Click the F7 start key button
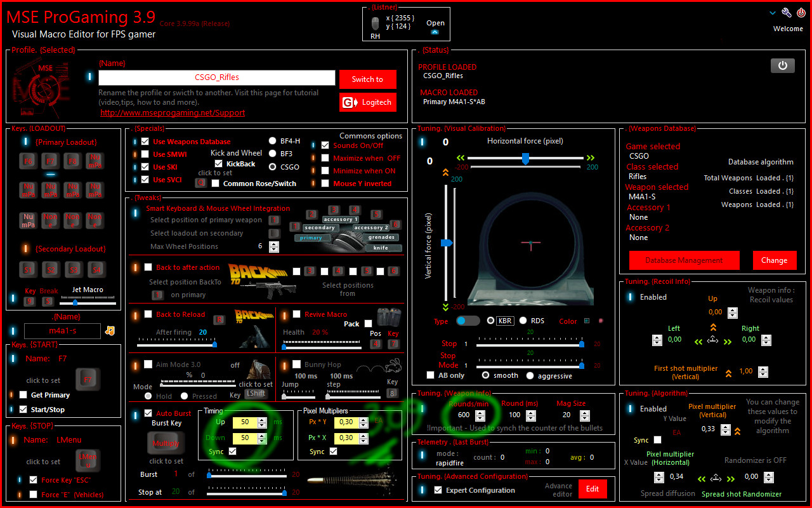Image resolution: width=812 pixels, height=508 pixels. point(88,380)
